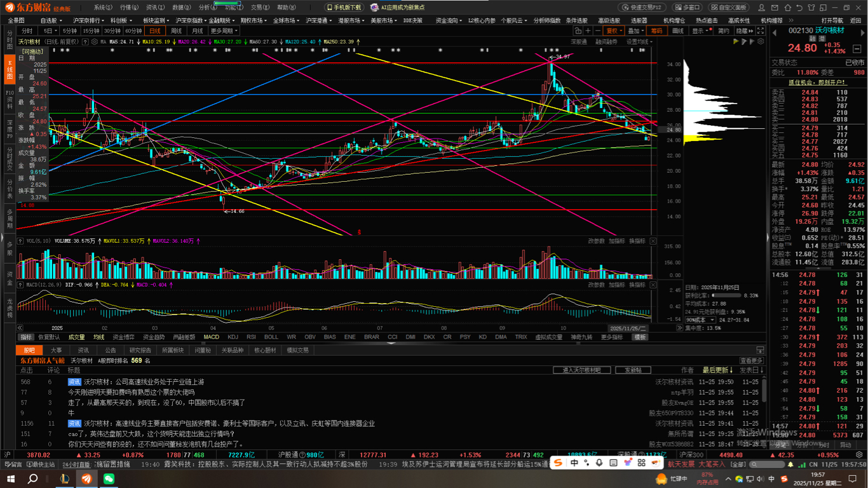Enter fullscreen chart mode icon
Screen dimensions: 868x488
tap(760, 30)
